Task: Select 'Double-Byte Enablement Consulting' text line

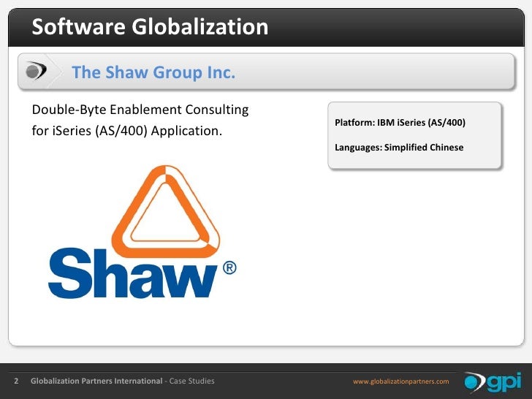Action: tap(140, 110)
